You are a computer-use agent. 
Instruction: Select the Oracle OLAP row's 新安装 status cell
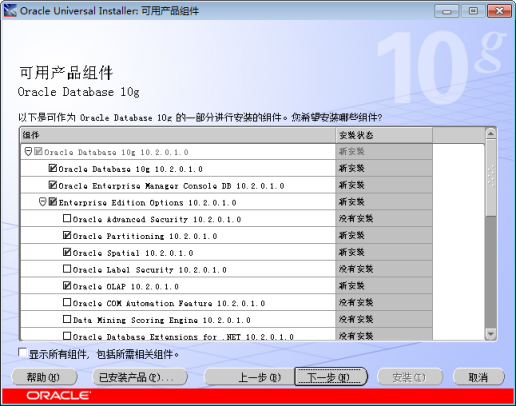[x=384, y=286]
